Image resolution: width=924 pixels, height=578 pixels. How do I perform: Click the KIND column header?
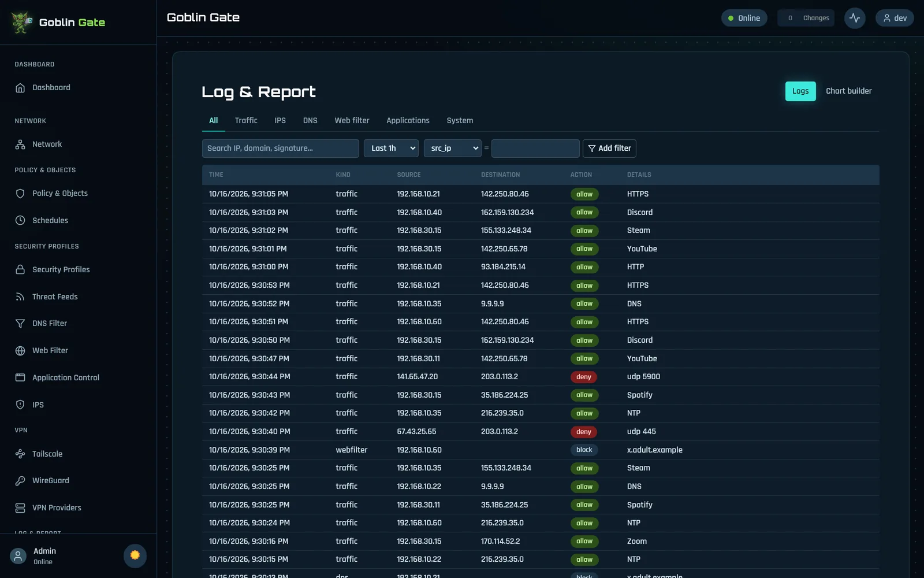(343, 175)
